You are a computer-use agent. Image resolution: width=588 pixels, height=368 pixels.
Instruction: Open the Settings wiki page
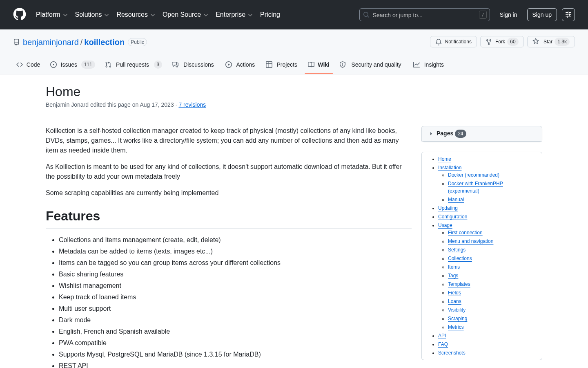457,250
